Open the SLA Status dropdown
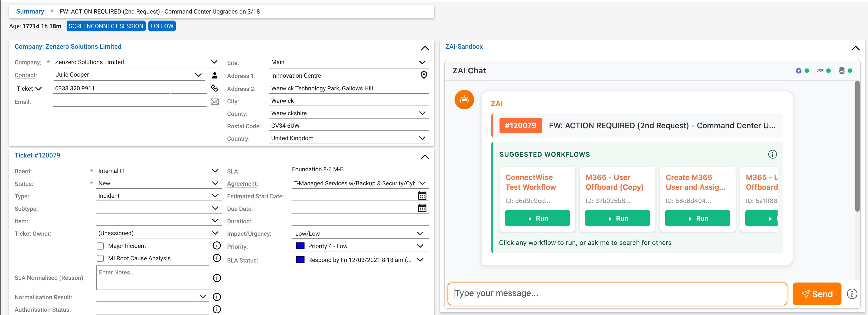This screenshot has width=868, height=315. tap(420, 260)
